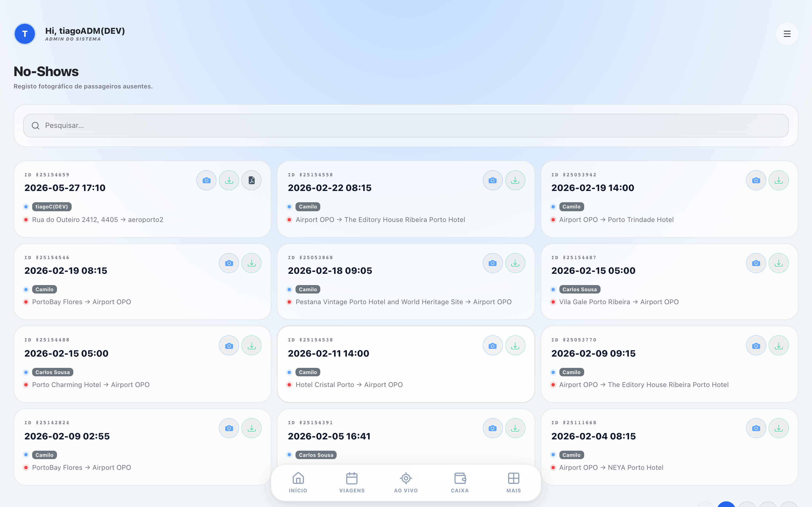Camera icon on trip #25053770 card
Image resolution: width=812 pixels, height=507 pixels.
coord(756,346)
